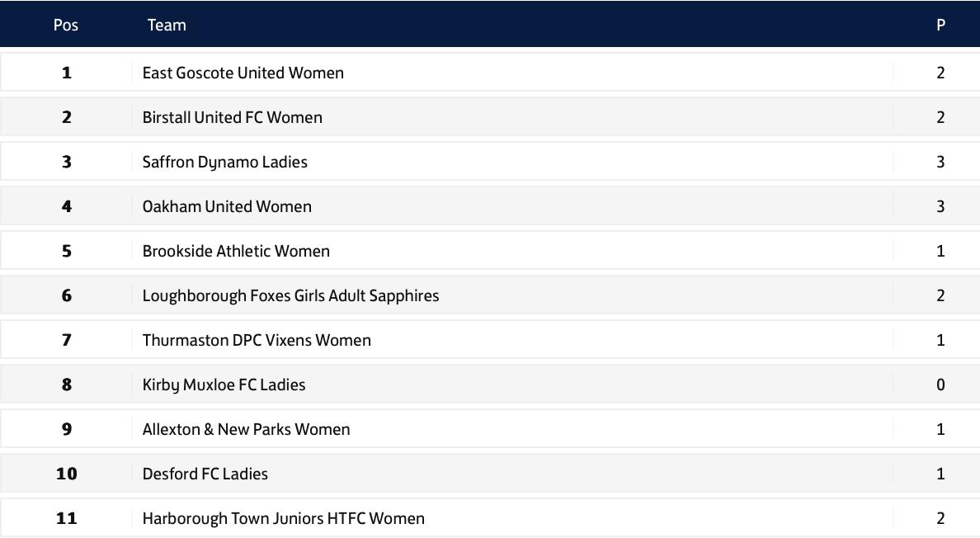Select Harborough Town Juniors HTFC Women
This screenshot has width=980, height=538.
[283, 518]
